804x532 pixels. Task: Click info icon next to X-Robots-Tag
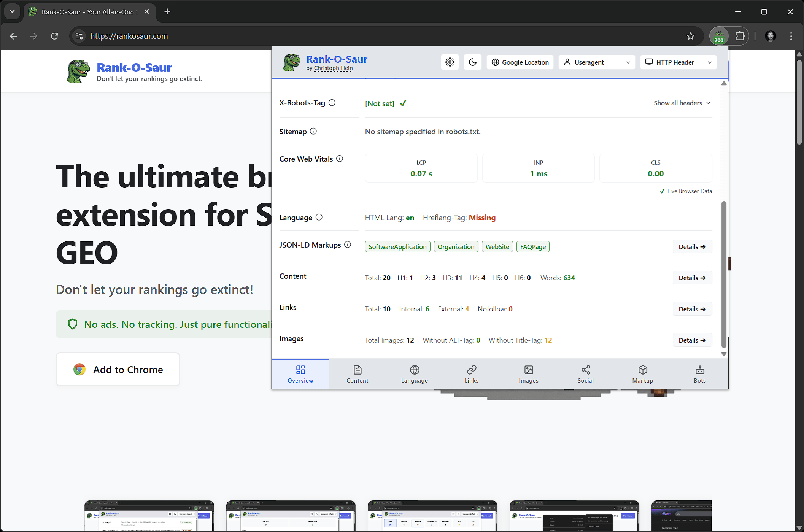tap(332, 103)
